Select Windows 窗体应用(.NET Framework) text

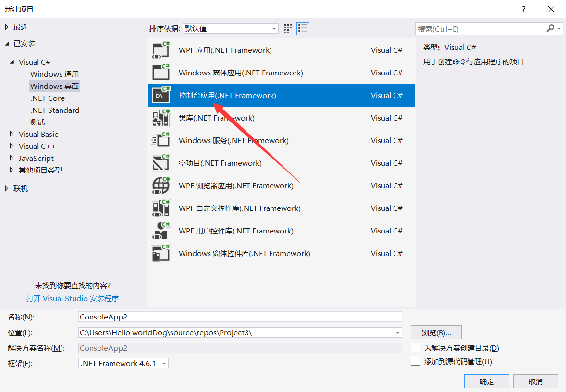241,73
